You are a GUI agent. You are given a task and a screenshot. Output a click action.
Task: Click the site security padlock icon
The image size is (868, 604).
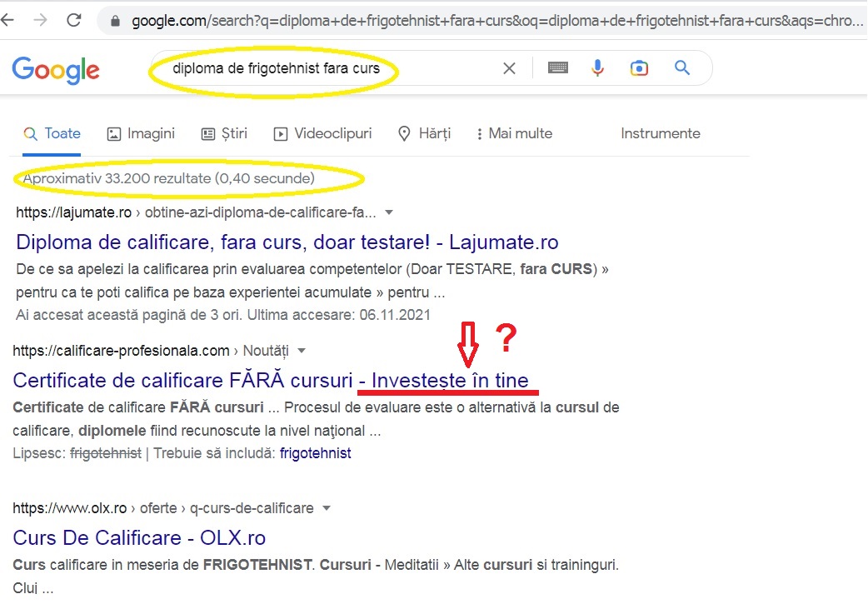[113, 22]
